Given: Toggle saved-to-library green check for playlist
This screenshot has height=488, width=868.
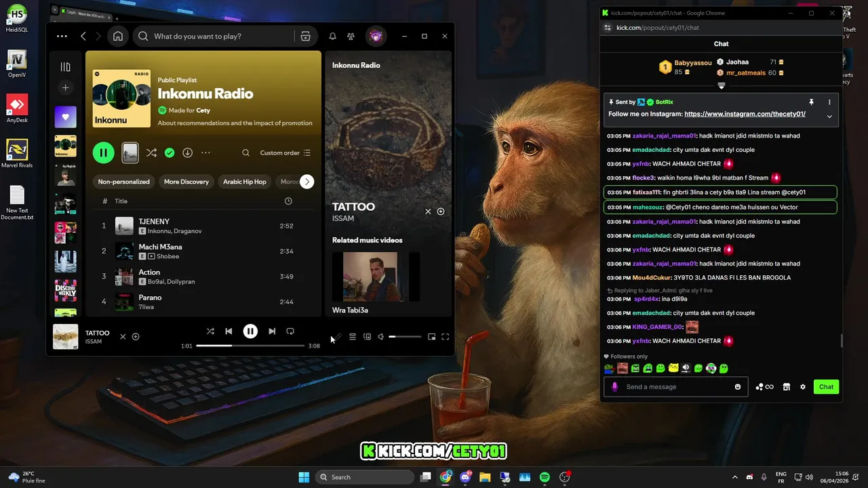Looking at the screenshot, I should pyautogui.click(x=170, y=152).
